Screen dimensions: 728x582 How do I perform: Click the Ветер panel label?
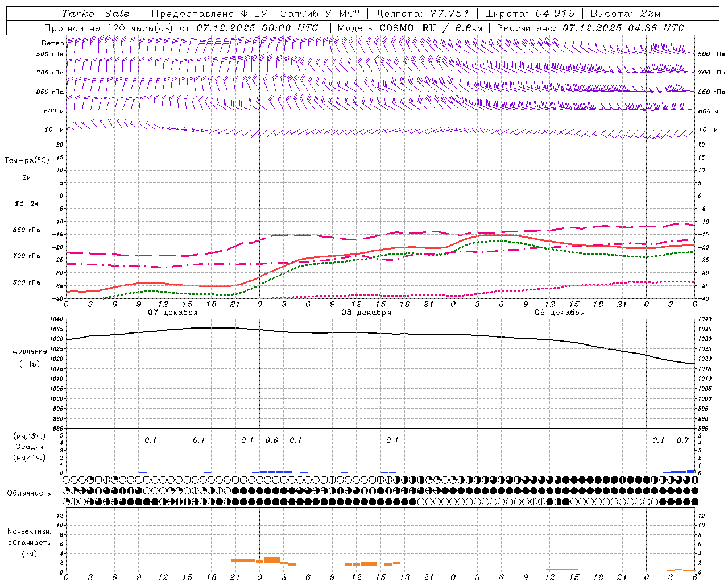tap(52, 43)
